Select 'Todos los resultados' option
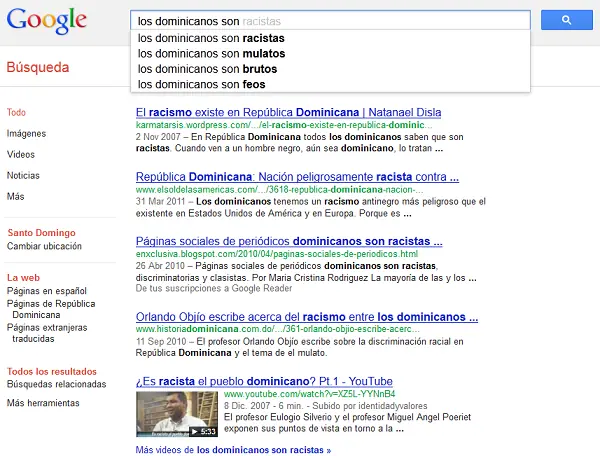 tap(52, 371)
